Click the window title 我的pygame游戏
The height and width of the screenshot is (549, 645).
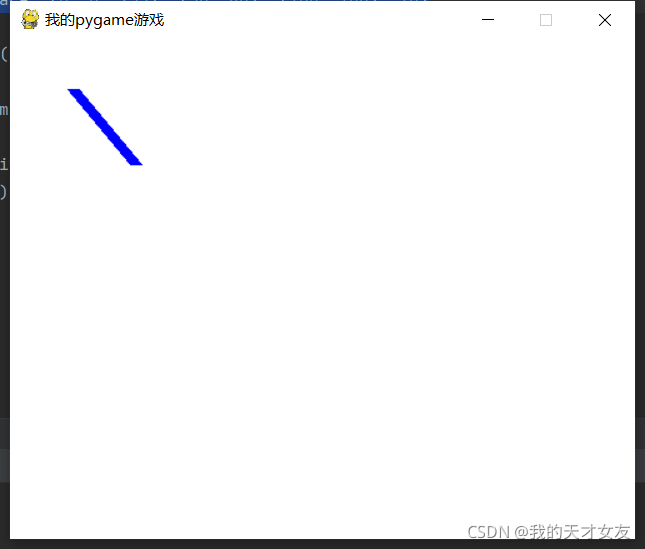(x=104, y=20)
